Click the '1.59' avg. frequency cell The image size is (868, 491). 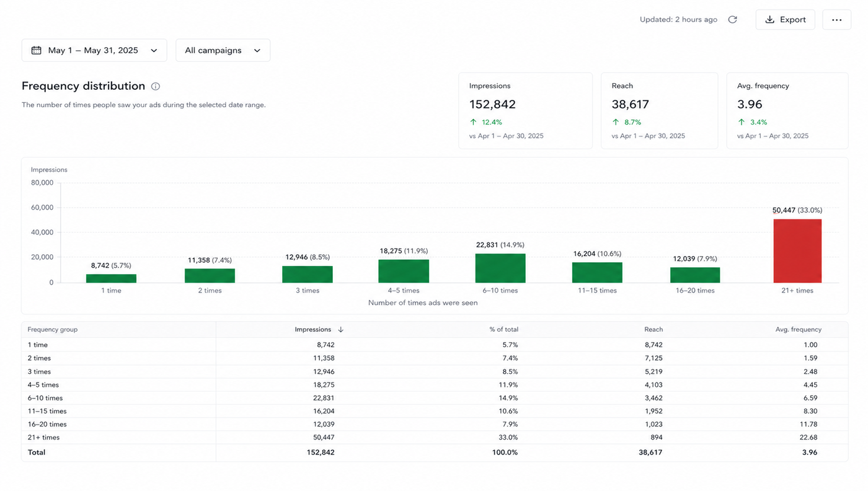(810, 358)
